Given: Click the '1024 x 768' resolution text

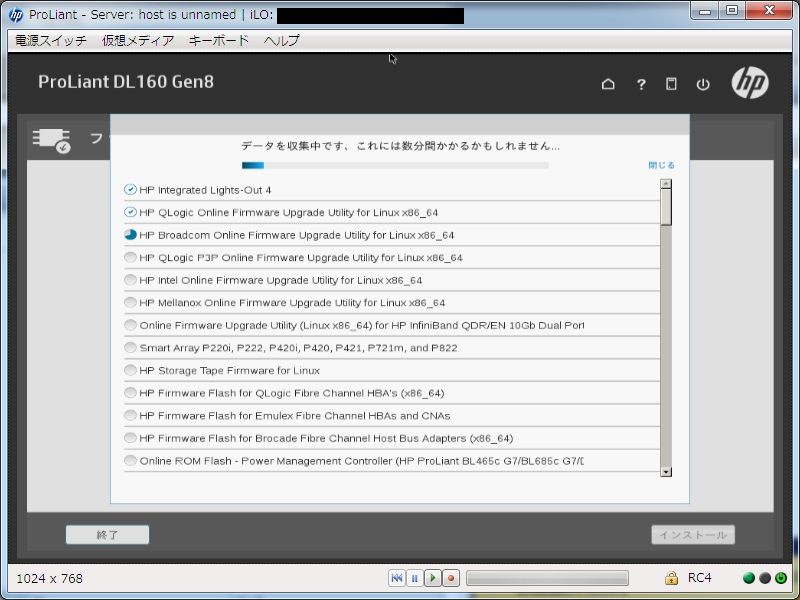Looking at the screenshot, I should click(x=49, y=578).
